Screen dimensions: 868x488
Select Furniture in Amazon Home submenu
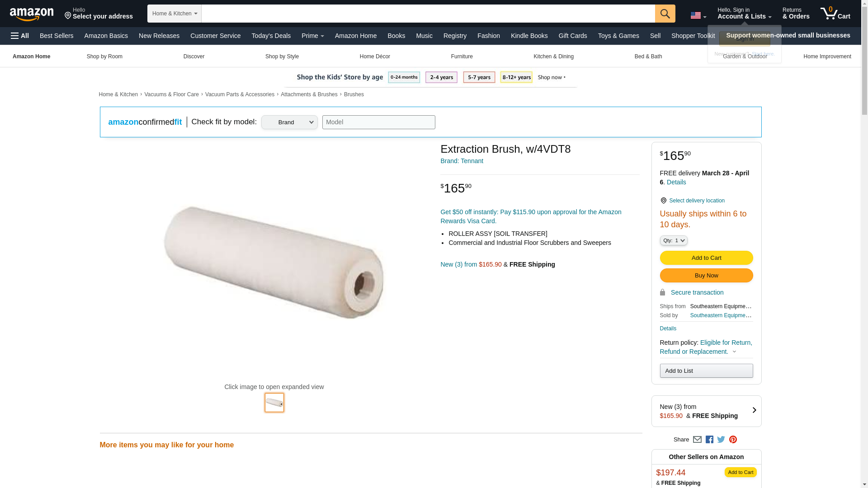click(462, 56)
